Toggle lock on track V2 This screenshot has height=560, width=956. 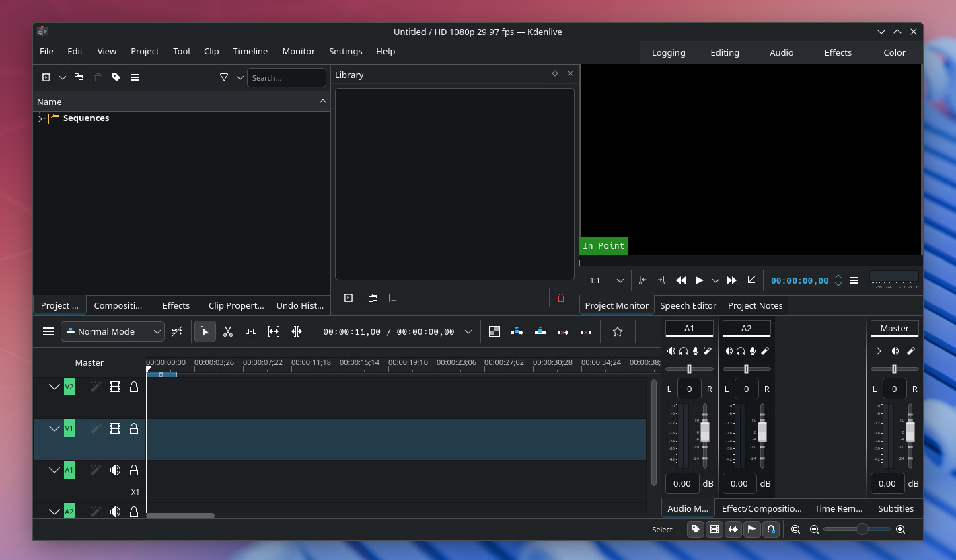pos(134,387)
